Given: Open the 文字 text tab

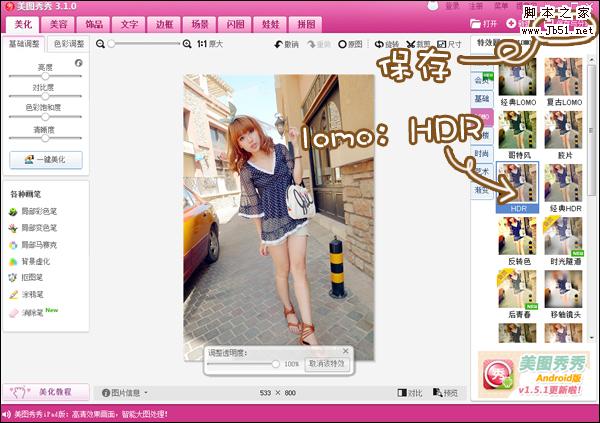Looking at the screenshot, I should coord(129,24).
